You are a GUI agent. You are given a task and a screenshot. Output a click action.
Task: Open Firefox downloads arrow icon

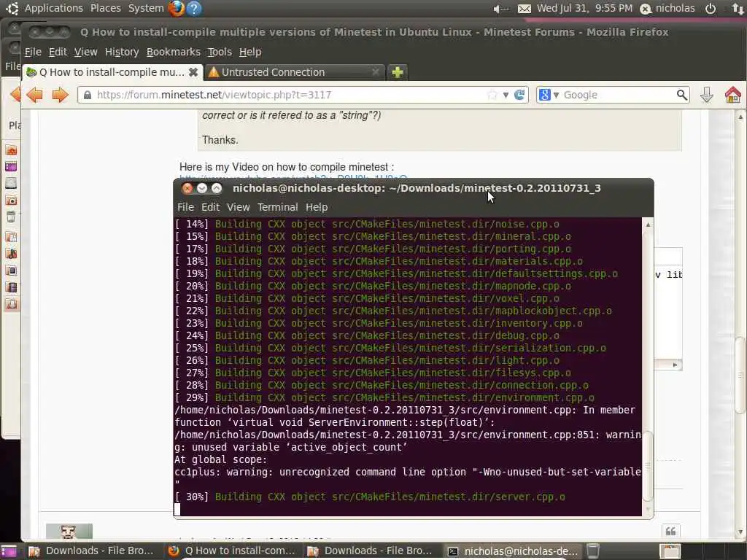point(706,95)
